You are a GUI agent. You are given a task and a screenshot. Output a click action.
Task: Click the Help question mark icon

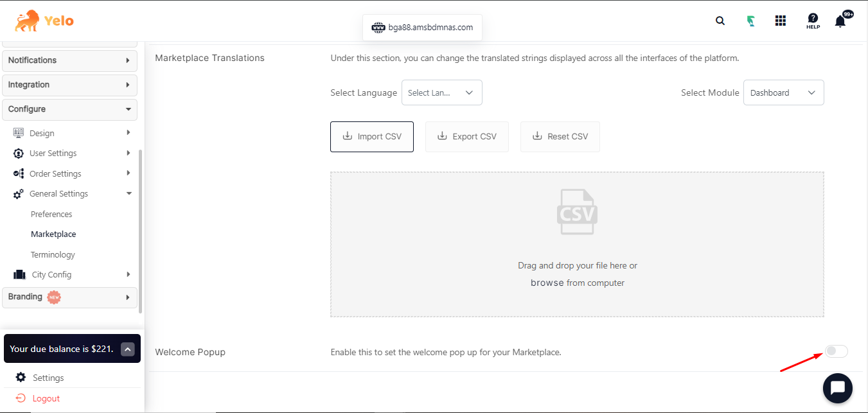[813, 21]
